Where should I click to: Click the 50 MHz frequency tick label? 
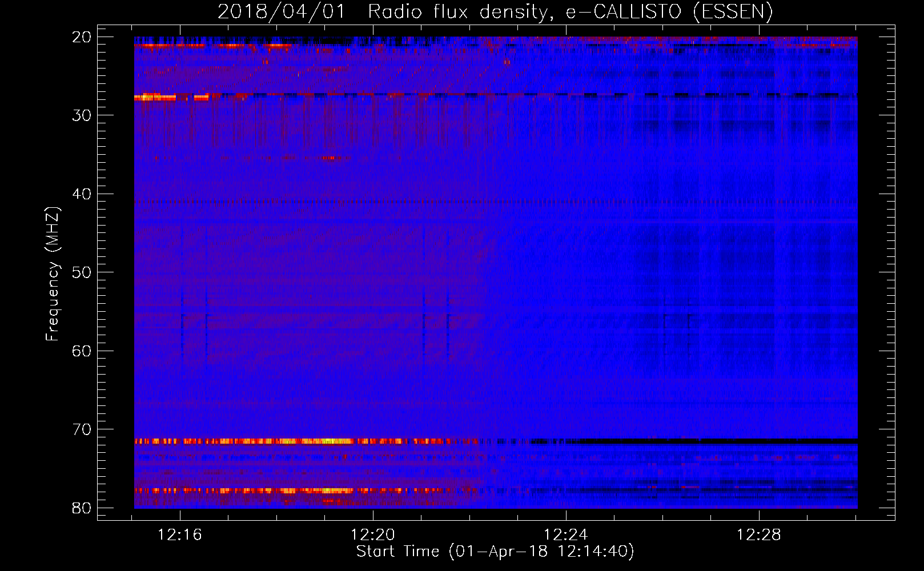point(82,272)
